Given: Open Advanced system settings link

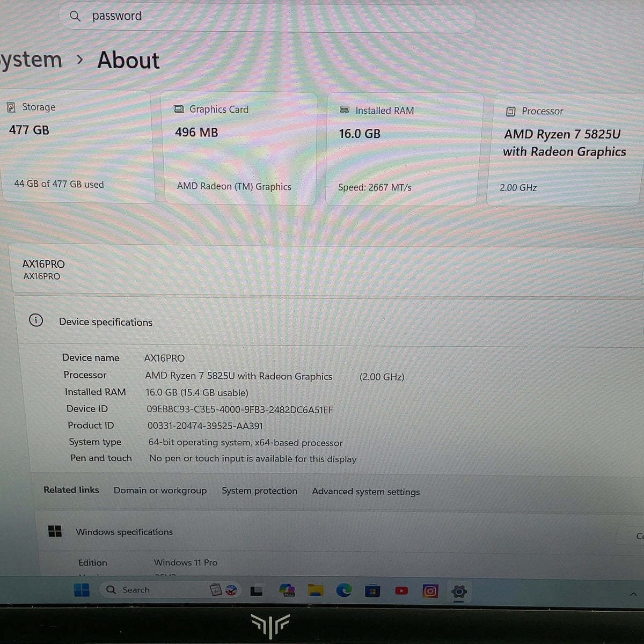Looking at the screenshot, I should [366, 492].
